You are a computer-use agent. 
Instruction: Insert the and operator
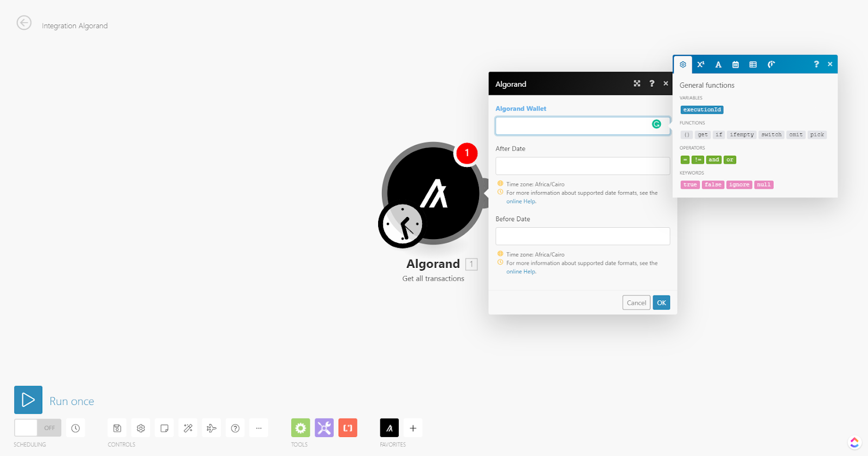(x=713, y=159)
